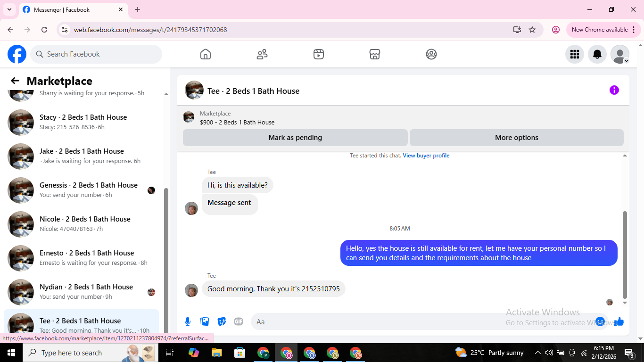This screenshot has width=644, height=362.
Task: Open Task View on the taskbar
Action: click(x=170, y=353)
